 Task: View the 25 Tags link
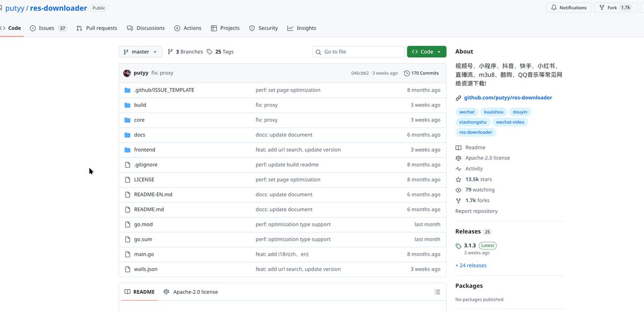[x=220, y=52]
